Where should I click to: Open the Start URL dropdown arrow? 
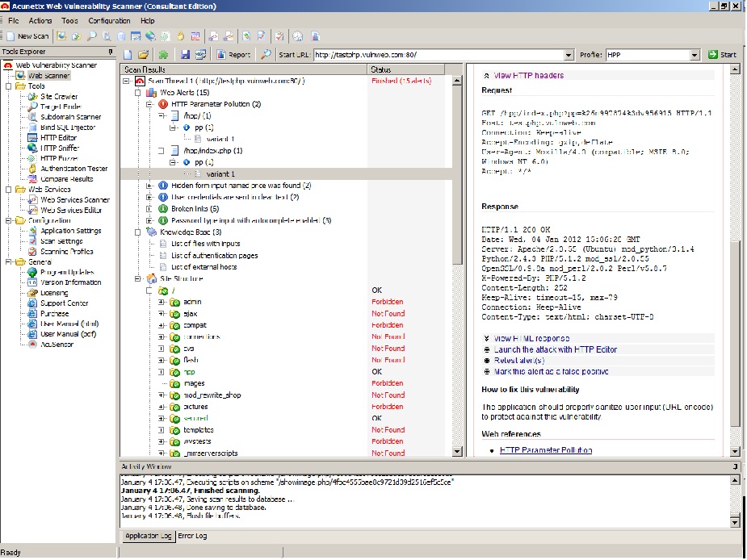click(x=569, y=55)
